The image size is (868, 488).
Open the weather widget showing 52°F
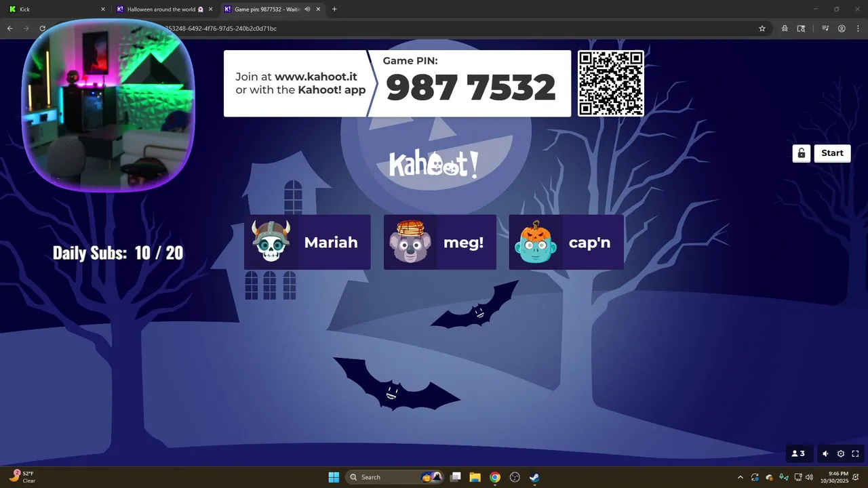[22, 477]
